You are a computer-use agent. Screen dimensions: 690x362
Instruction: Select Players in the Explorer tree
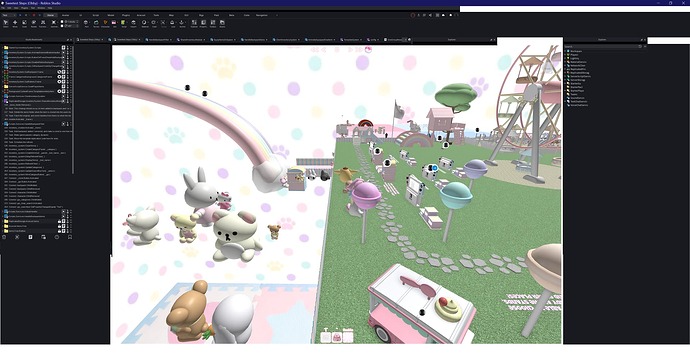point(574,55)
